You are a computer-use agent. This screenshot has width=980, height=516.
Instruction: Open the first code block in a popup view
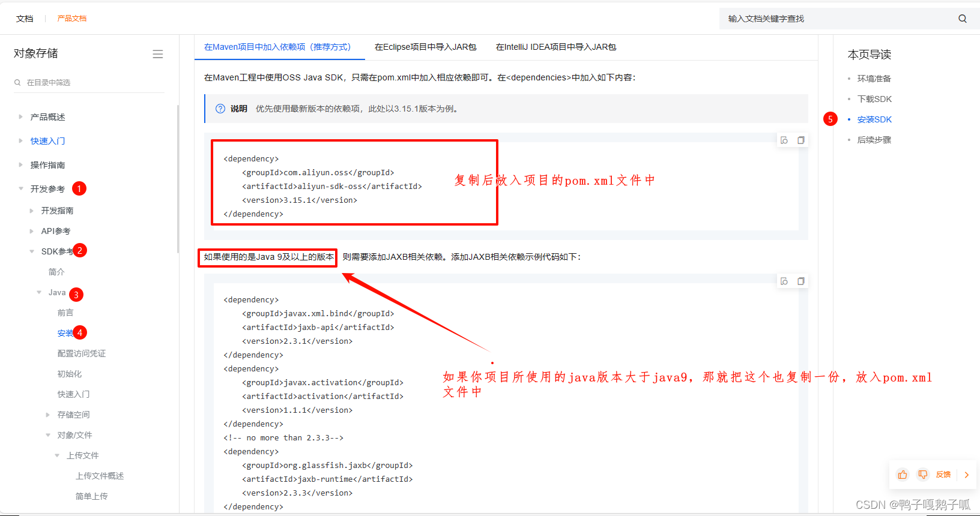[784, 140]
